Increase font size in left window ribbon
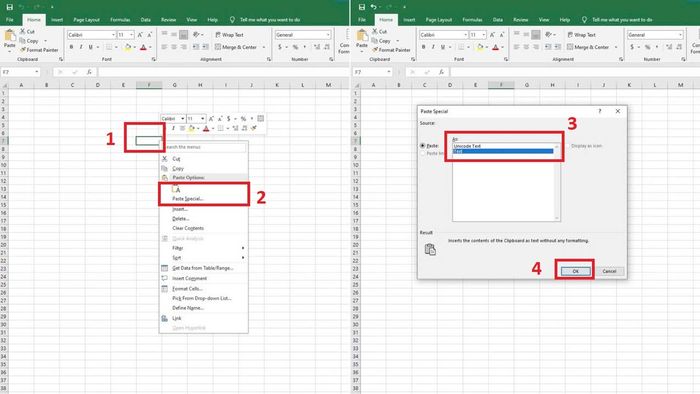This screenshot has width=700, height=394. click(140, 35)
